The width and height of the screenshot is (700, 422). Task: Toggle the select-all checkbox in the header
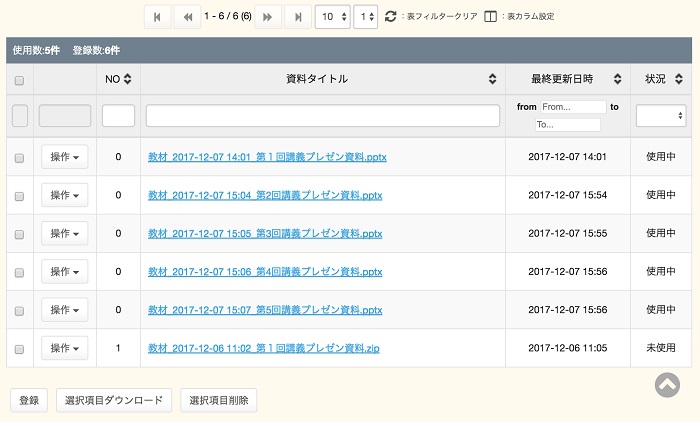(19, 79)
